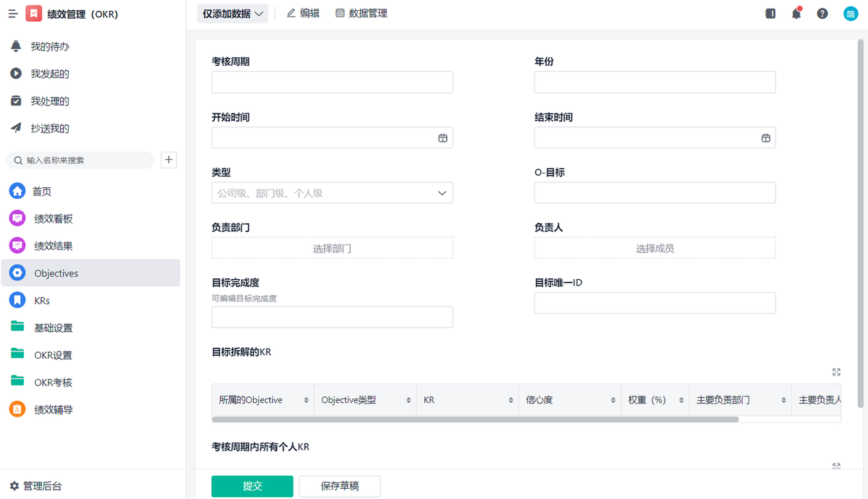Sort by 权重（%） column
The height and width of the screenshot is (499, 868).
(x=681, y=400)
